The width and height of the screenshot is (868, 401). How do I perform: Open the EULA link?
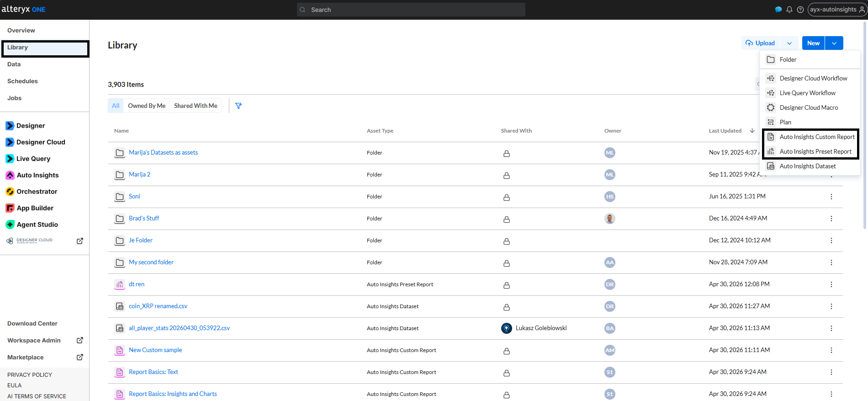tap(14, 385)
